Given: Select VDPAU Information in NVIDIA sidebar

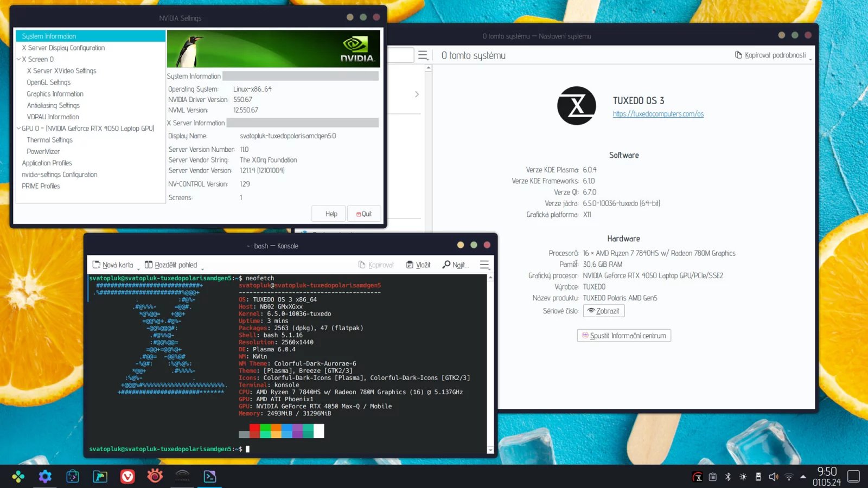Looking at the screenshot, I should click(53, 117).
